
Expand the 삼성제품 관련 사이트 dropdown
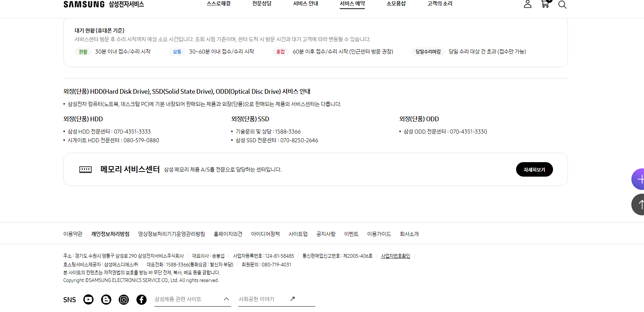click(193, 299)
